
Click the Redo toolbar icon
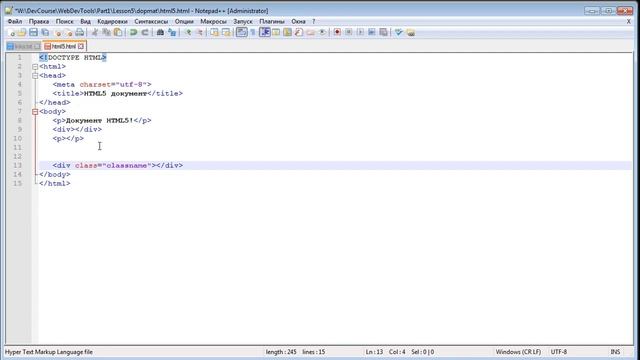145,32
